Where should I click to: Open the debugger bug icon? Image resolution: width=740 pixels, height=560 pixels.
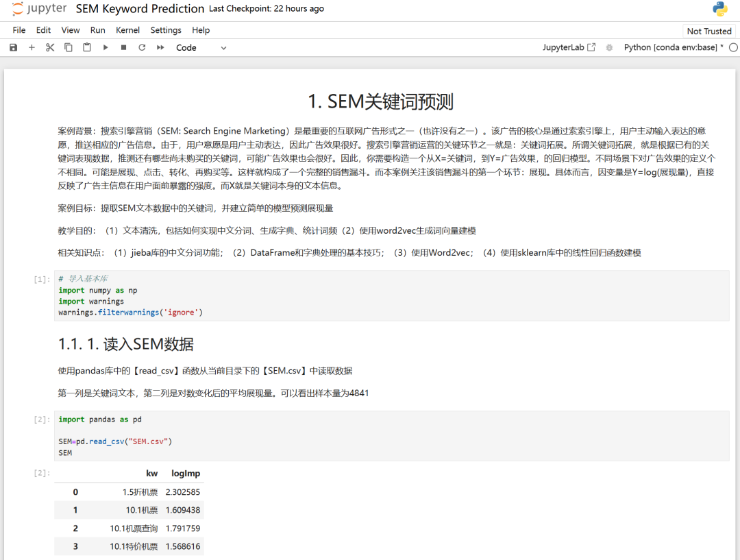coord(609,47)
